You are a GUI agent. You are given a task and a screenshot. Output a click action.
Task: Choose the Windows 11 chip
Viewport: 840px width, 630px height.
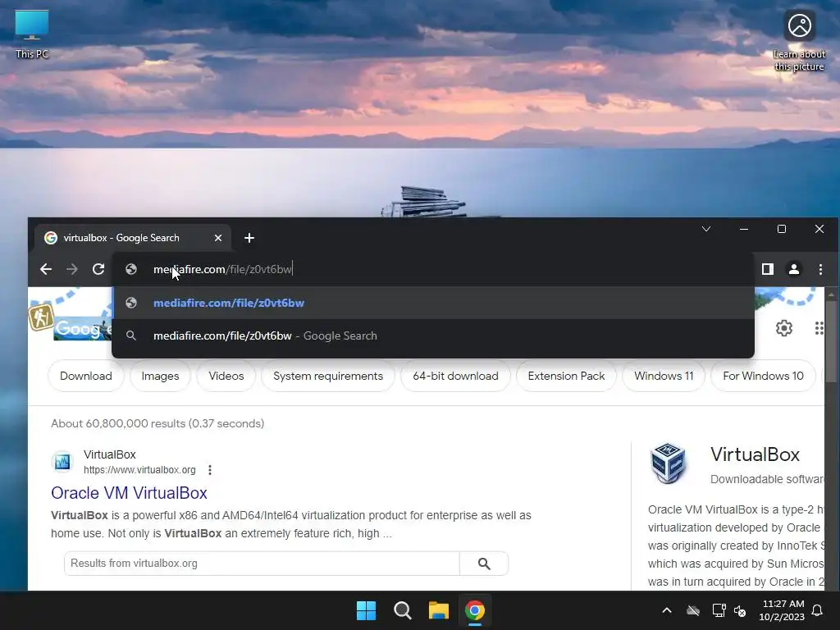pyautogui.click(x=664, y=376)
